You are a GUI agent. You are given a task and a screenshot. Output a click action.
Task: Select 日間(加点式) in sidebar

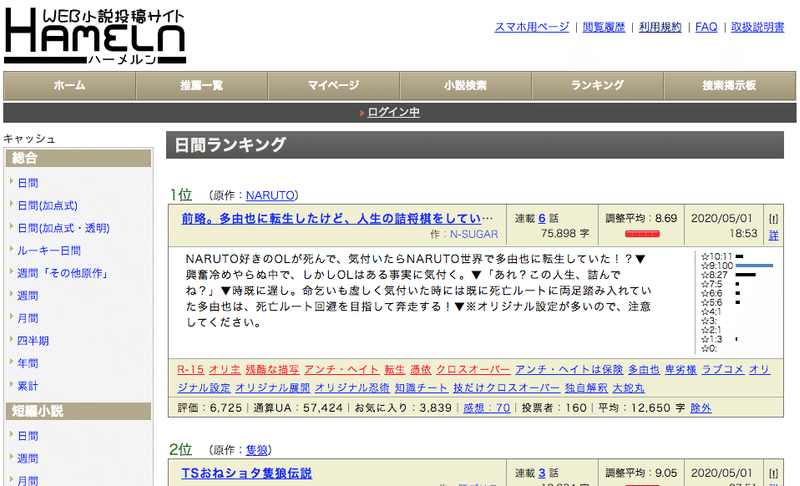(47, 206)
